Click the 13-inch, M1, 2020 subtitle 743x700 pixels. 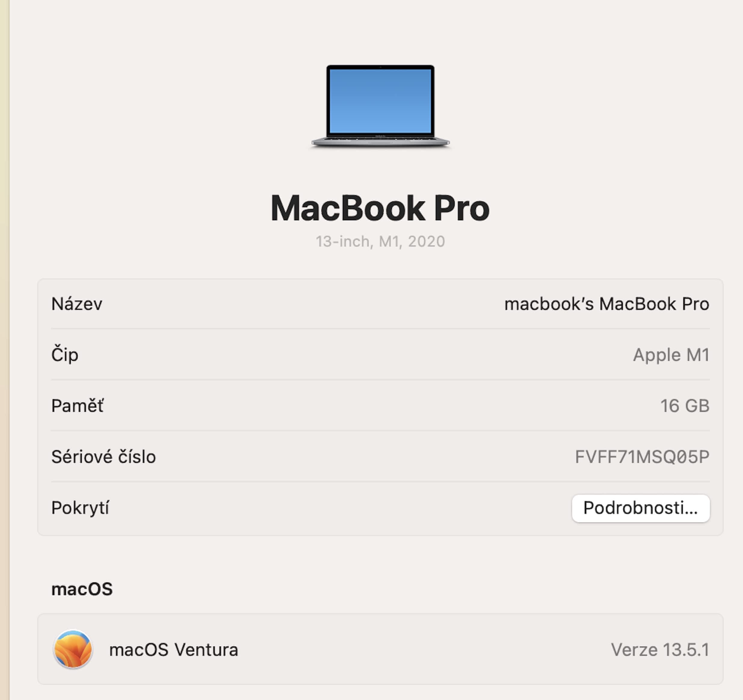380,242
